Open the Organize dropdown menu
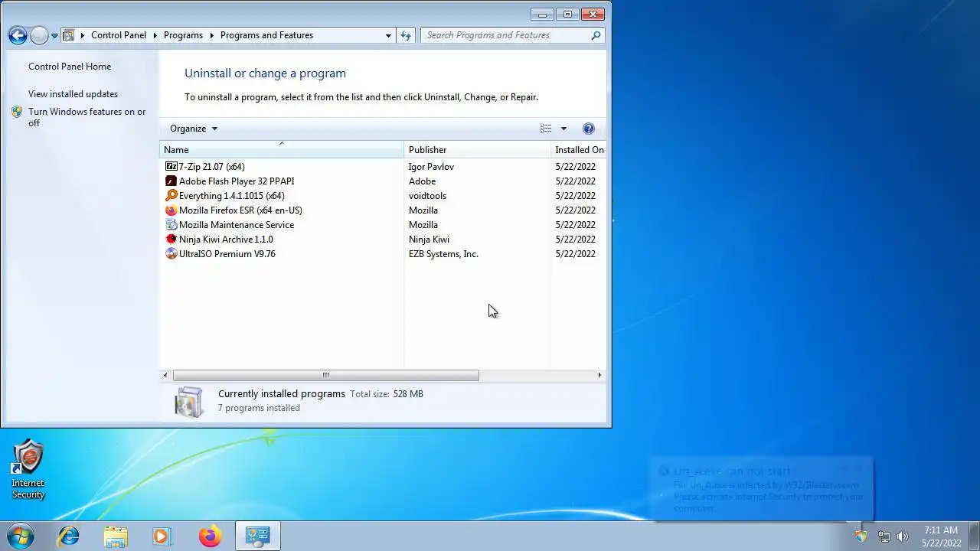 194,129
